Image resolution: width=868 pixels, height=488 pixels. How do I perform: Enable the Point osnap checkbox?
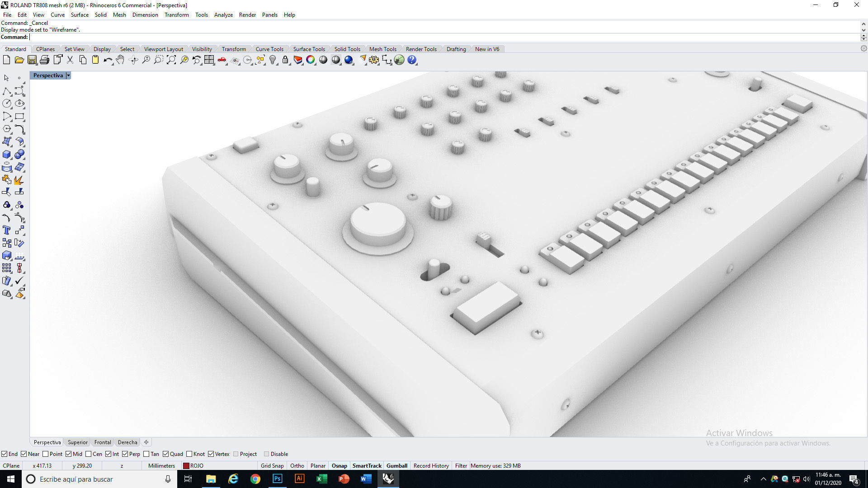coord(45,454)
